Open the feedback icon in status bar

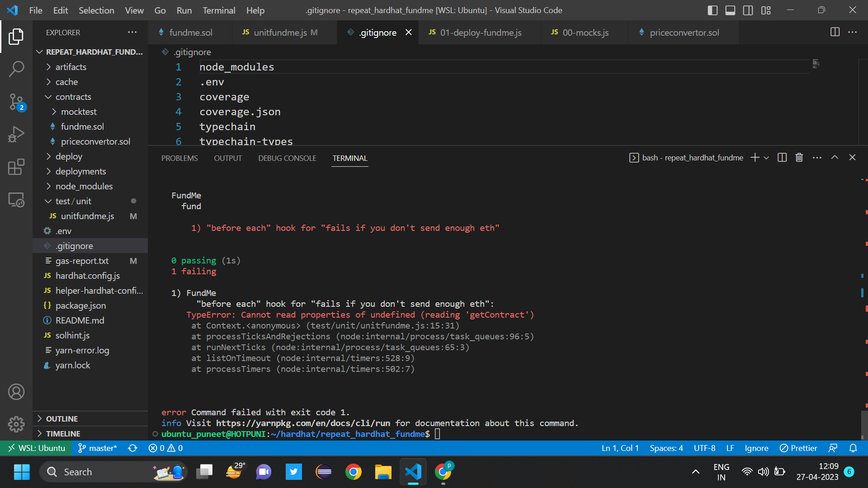click(833, 448)
